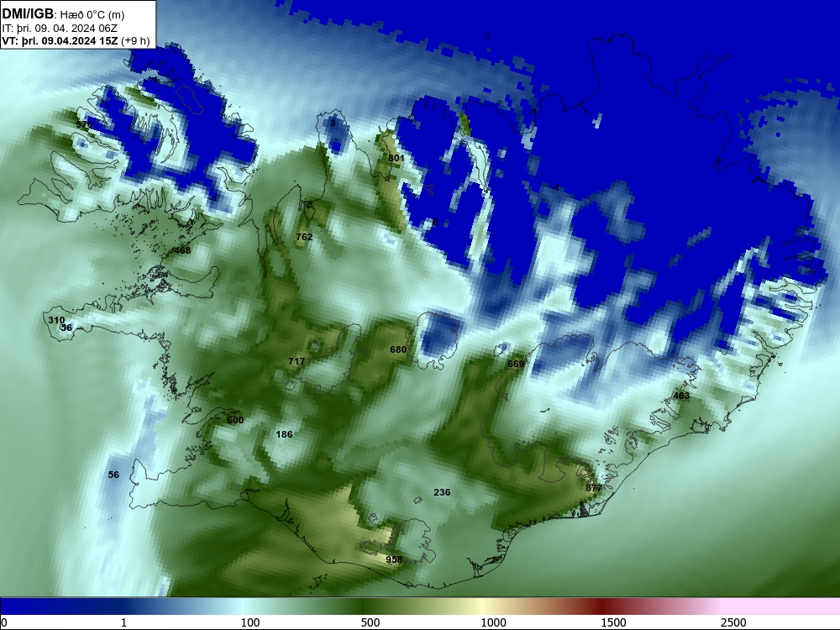Click the 877 height value on the map
840x630 pixels.
pyautogui.click(x=594, y=488)
